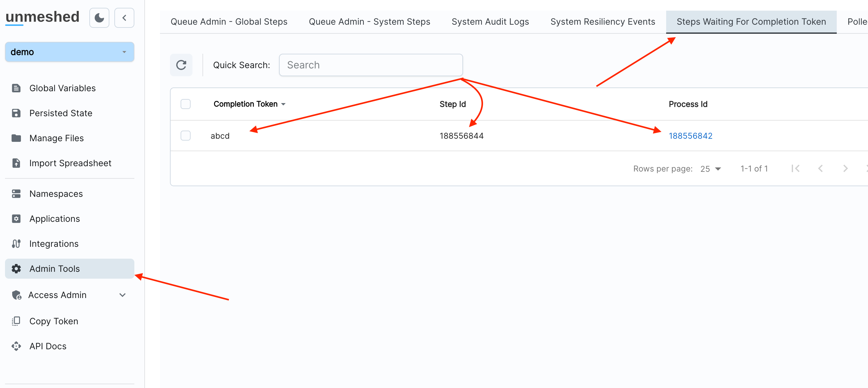
Task: Open Global Variables document icon
Action: coord(16,88)
